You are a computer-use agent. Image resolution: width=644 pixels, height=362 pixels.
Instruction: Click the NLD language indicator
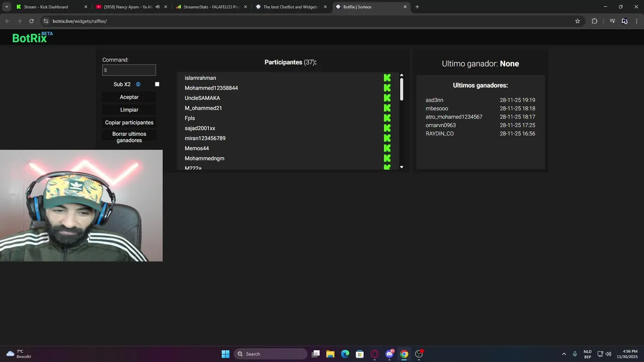[587, 354]
